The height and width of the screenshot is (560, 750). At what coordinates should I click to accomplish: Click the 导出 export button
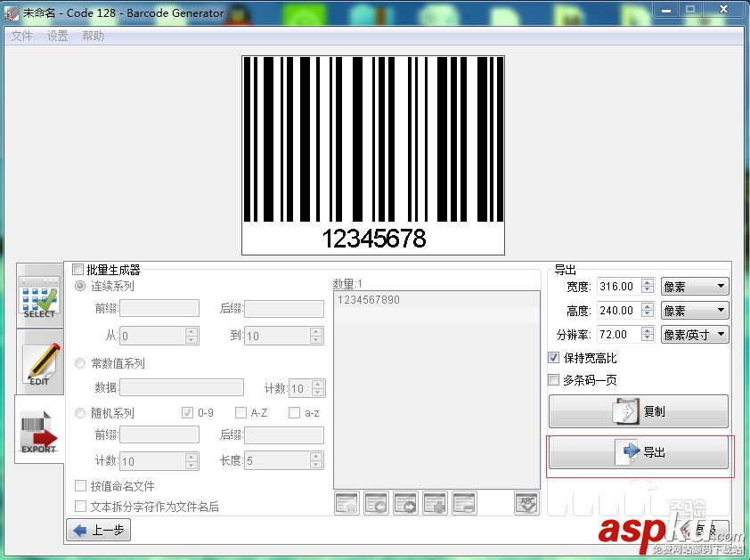point(639,451)
